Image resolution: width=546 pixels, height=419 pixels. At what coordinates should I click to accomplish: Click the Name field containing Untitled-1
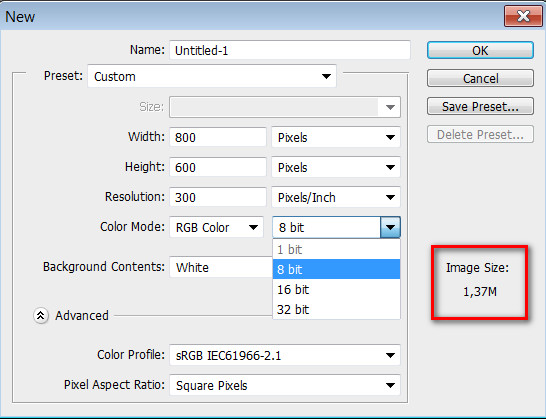click(290, 50)
